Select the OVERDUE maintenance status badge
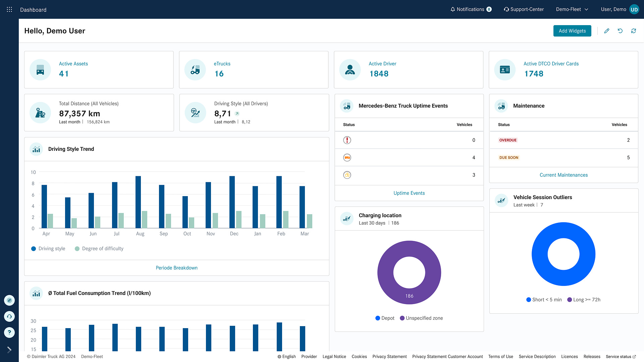This screenshot has width=644, height=362. (508, 140)
